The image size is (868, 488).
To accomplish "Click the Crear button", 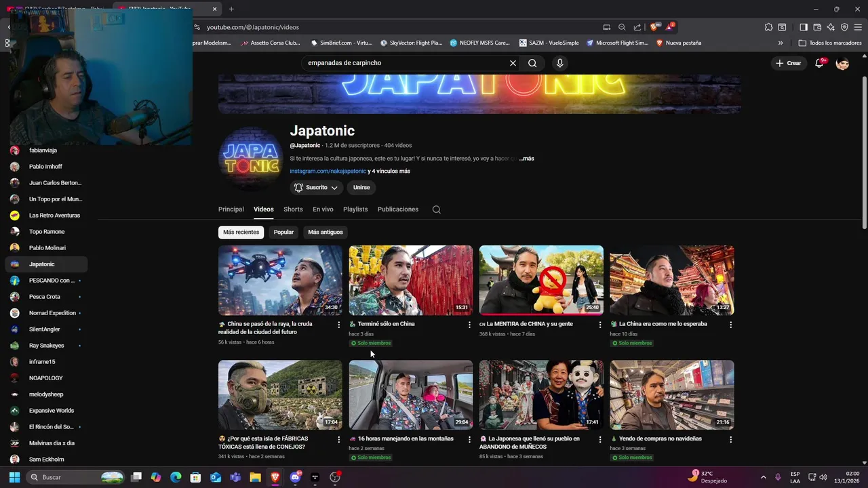I will coord(789,63).
